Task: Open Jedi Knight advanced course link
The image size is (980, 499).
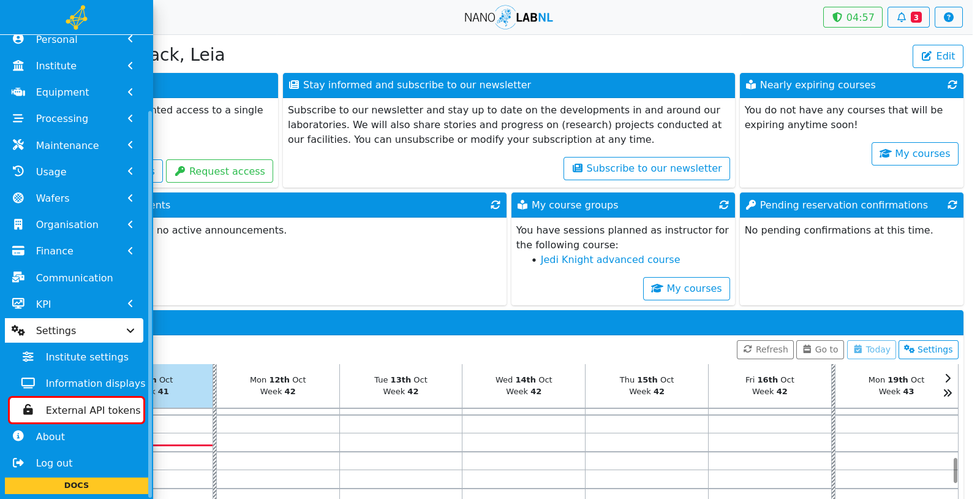Action: (610, 260)
